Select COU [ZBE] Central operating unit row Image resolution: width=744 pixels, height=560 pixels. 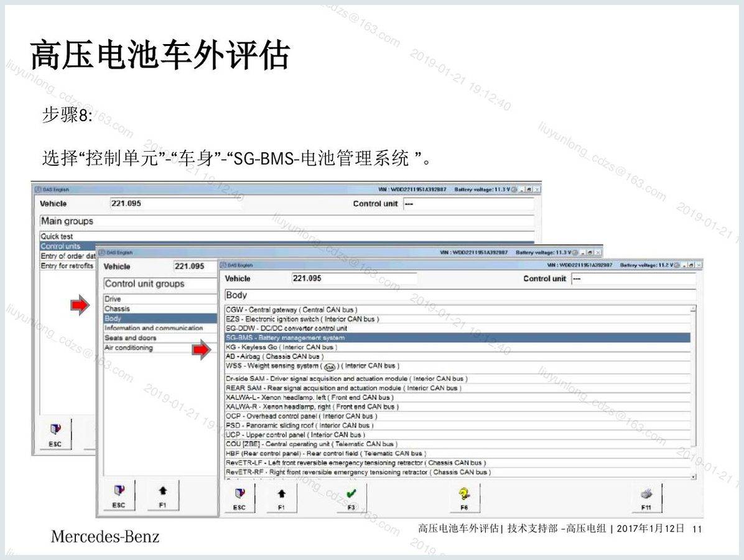(x=457, y=444)
